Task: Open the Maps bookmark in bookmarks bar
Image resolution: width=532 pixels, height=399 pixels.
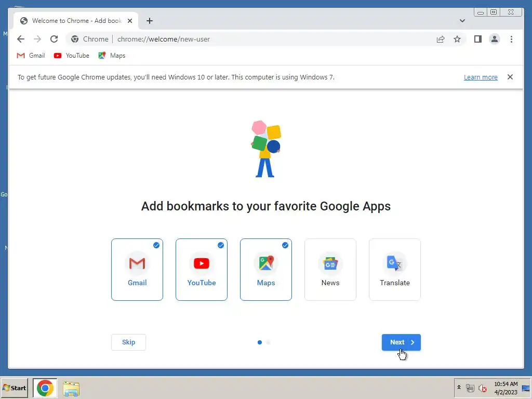Action: [112, 55]
